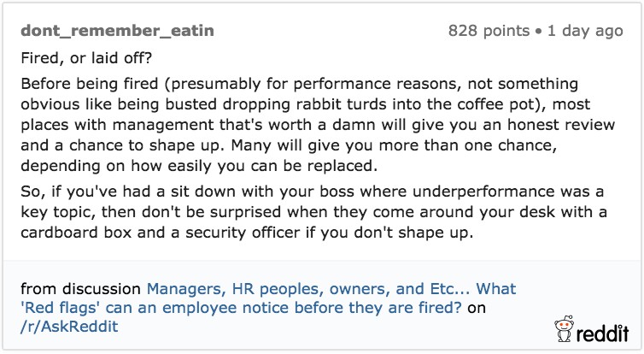Click the bullet separator between points and time
Viewport: 644px width, 354px height.
coord(539,32)
